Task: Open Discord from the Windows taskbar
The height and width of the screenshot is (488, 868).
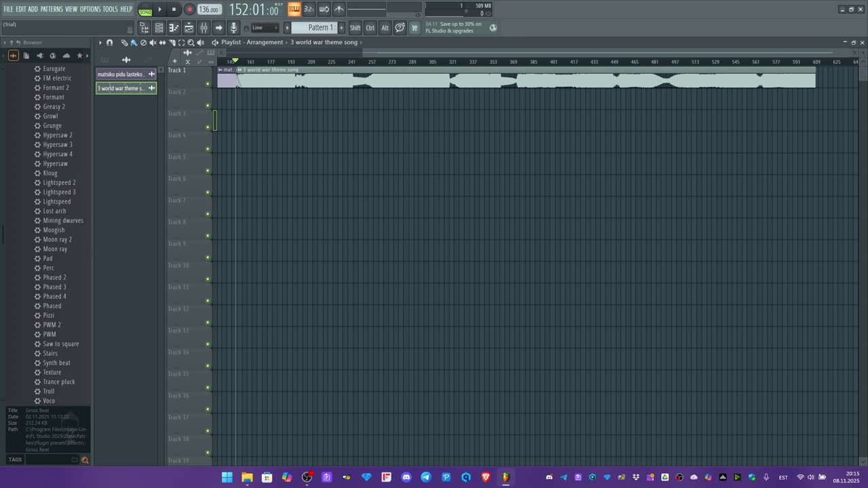Action: pyautogui.click(x=406, y=477)
